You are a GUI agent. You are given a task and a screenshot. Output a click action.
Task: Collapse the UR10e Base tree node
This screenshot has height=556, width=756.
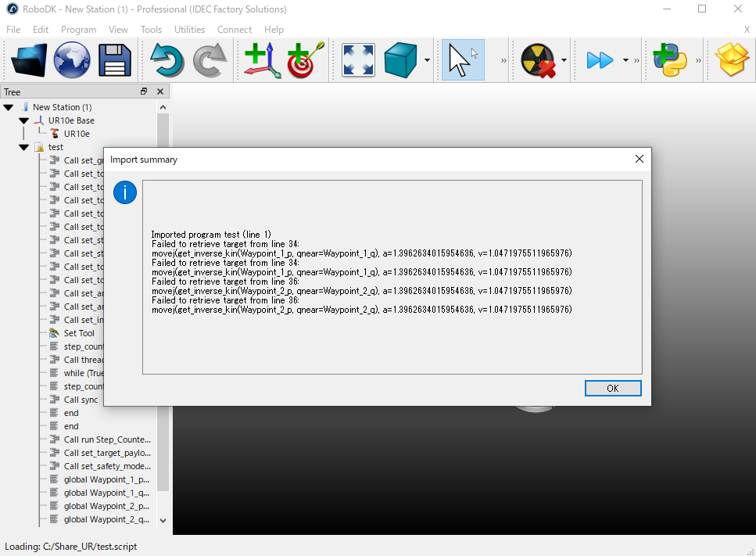click(23, 120)
